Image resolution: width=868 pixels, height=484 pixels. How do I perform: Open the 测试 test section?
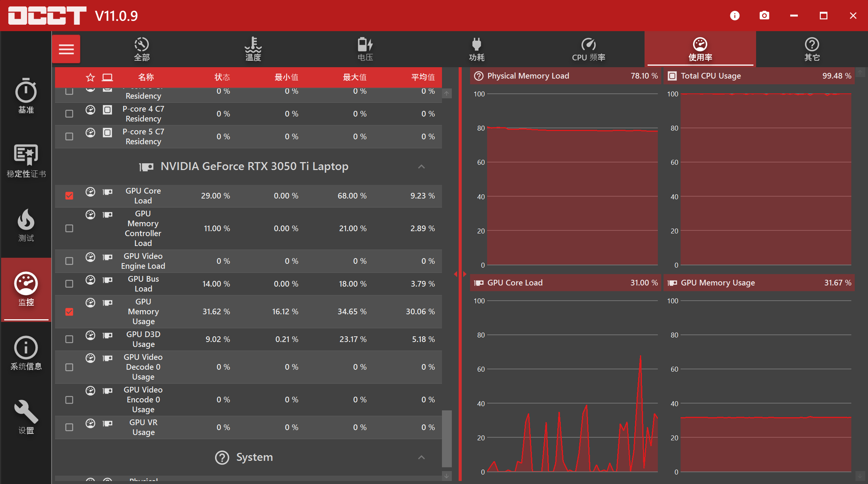[26, 225]
